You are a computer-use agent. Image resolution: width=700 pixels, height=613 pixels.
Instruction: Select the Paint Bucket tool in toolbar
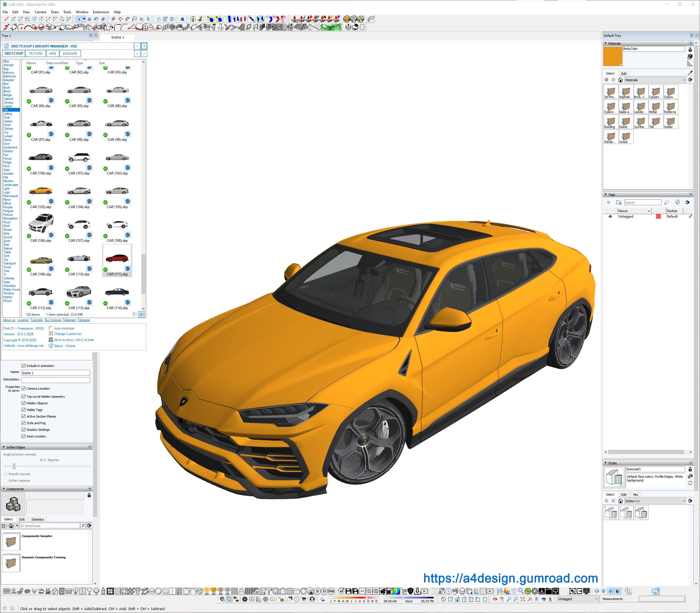(96, 19)
